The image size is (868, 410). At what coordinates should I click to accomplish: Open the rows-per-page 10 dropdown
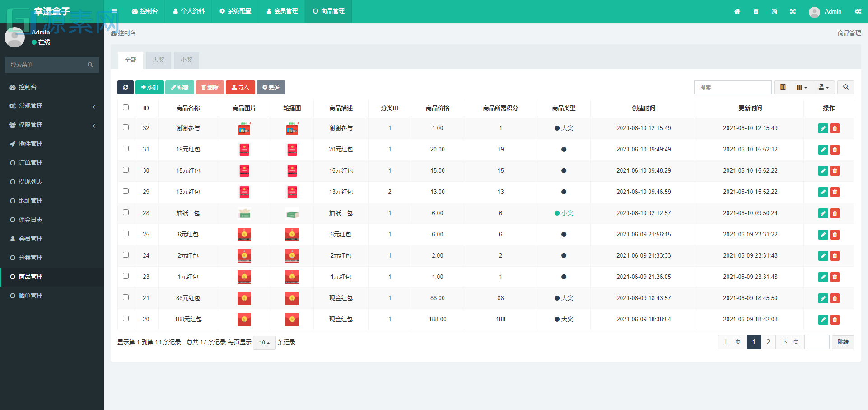click(264, 343)
